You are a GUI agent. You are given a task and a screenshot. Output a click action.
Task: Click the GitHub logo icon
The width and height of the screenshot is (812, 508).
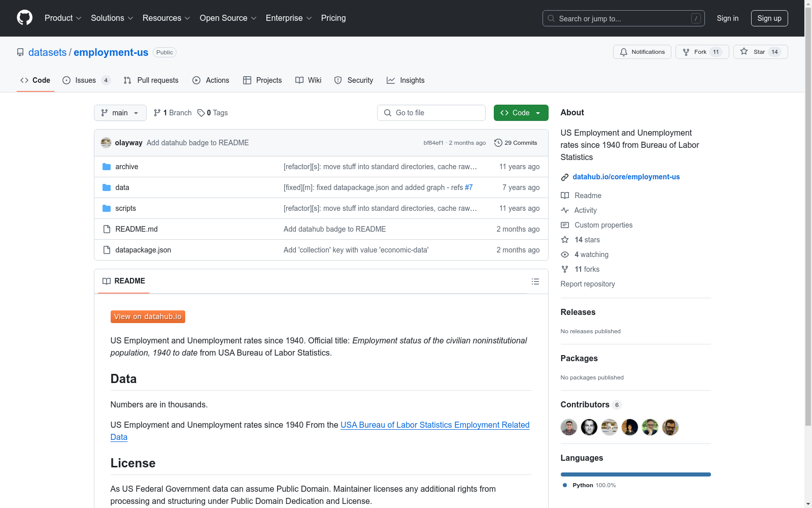coord(24,18)
